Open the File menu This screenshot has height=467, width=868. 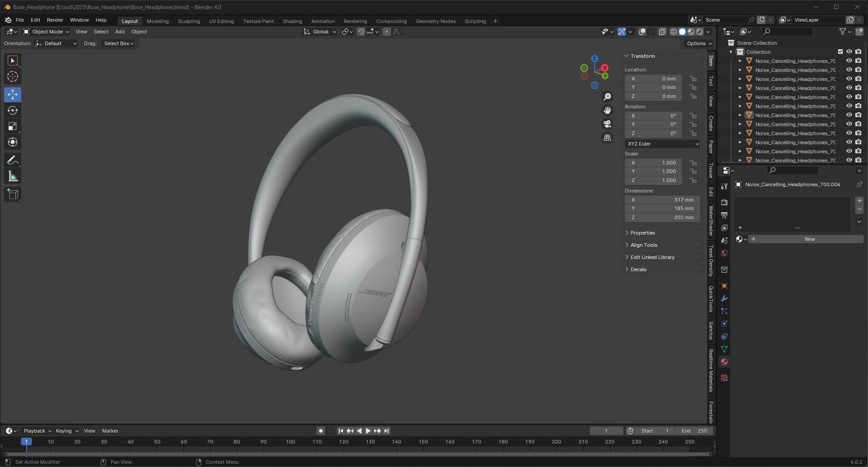point(20,20)
